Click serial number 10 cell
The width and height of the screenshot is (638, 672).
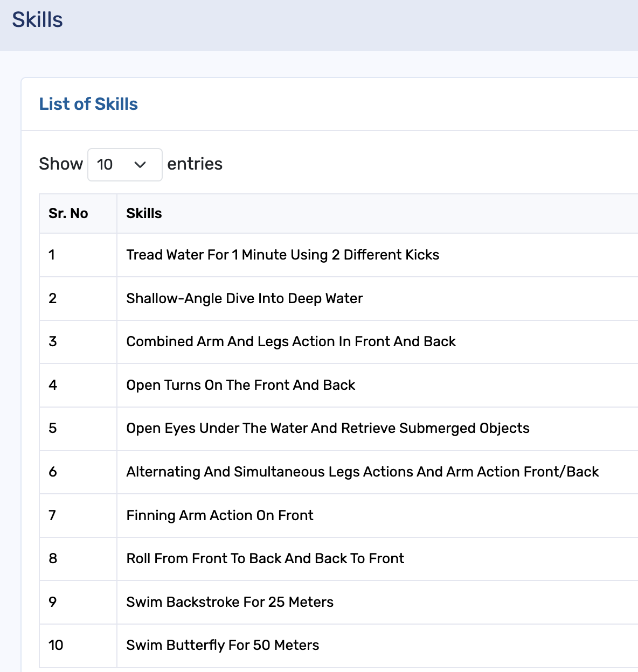click(x=56, y=645)
